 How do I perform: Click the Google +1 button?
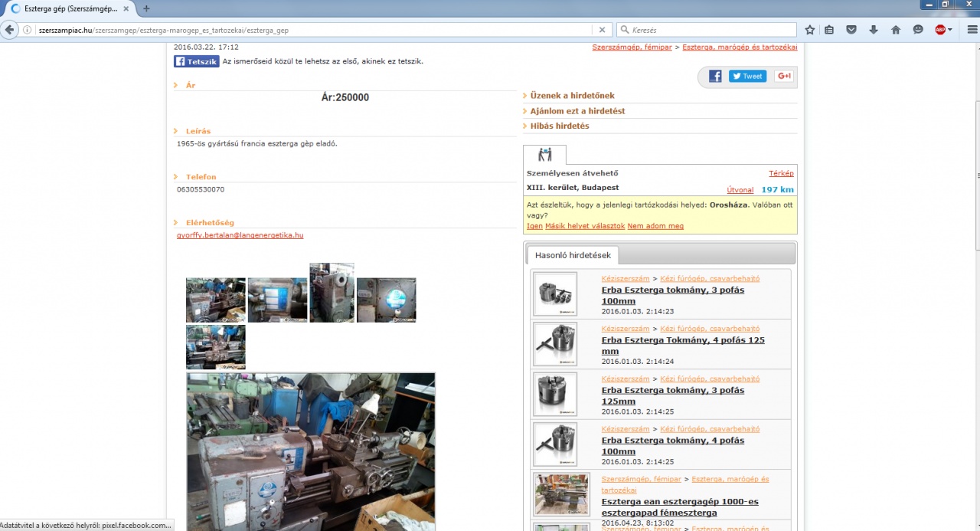[x=784, y=76]
